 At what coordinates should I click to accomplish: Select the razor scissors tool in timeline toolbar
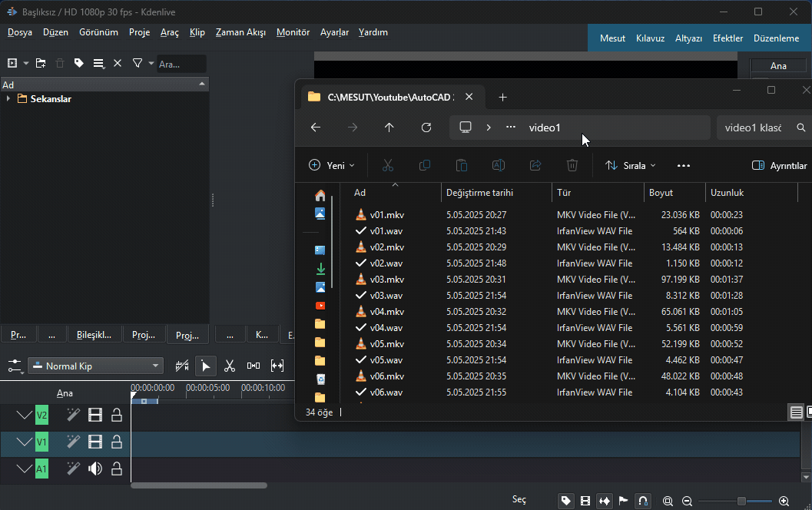[x=230, y=366]
